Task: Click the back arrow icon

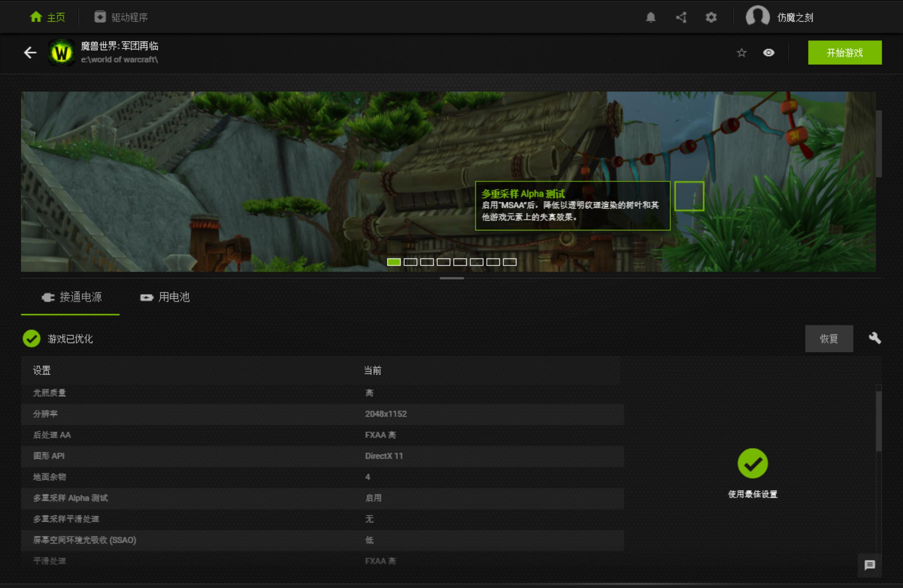Action: coord(30,53)
